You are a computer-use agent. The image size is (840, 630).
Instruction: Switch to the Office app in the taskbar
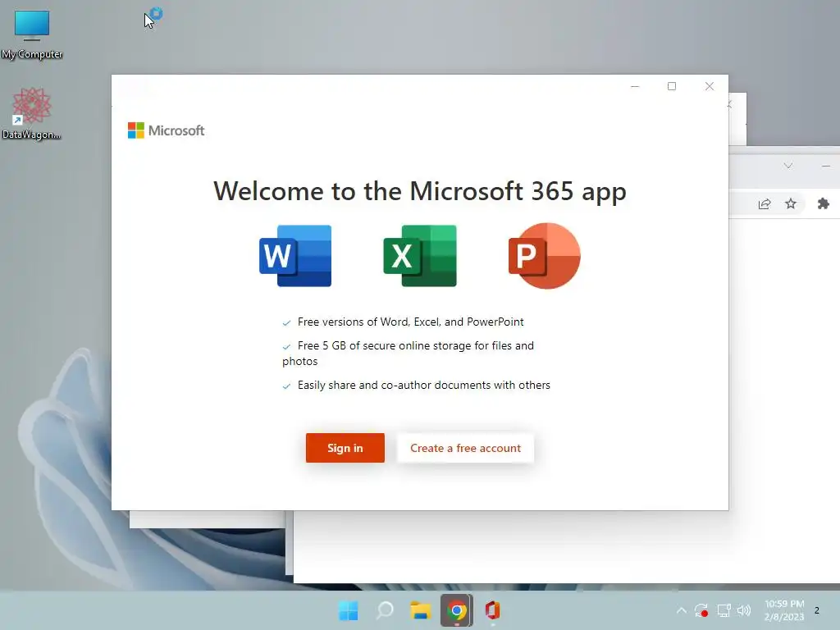pos(493,610)
